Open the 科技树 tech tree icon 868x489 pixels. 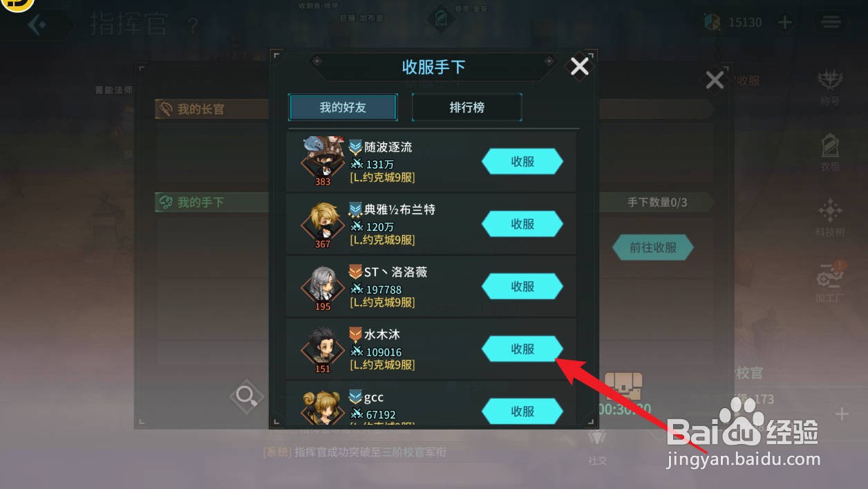click(x=830, y=218)
